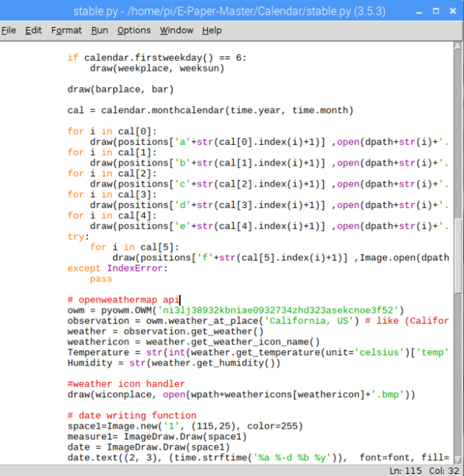Click the scrollbar down arrow

[x=458, y=459]
